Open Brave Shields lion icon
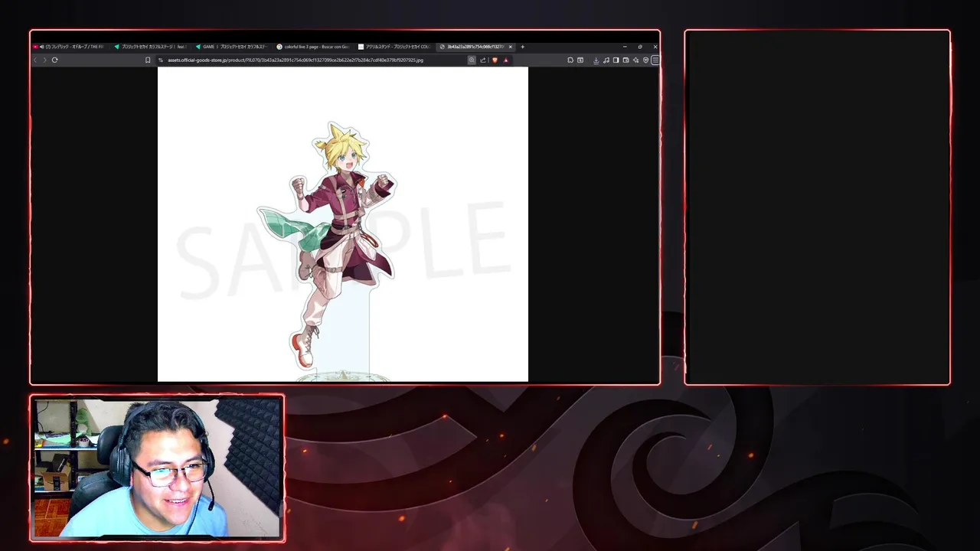This screenshot has height=551, width=980. point(495,60)
